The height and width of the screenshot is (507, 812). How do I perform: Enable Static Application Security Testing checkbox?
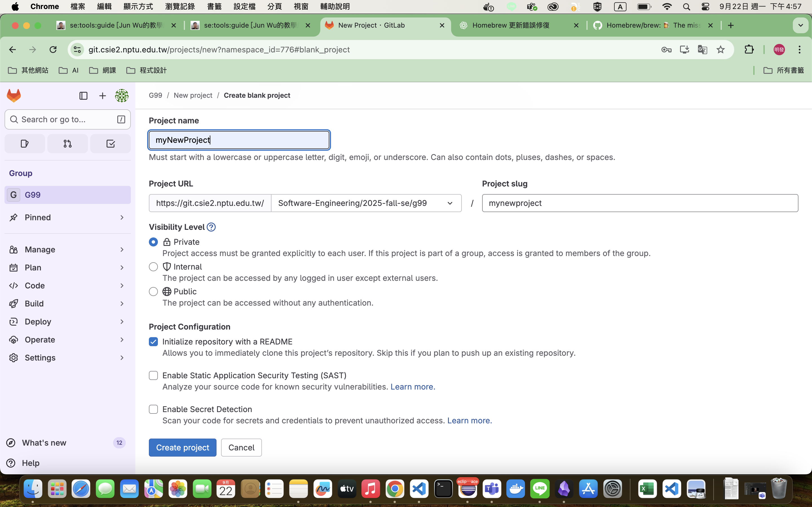coord(153,375)
